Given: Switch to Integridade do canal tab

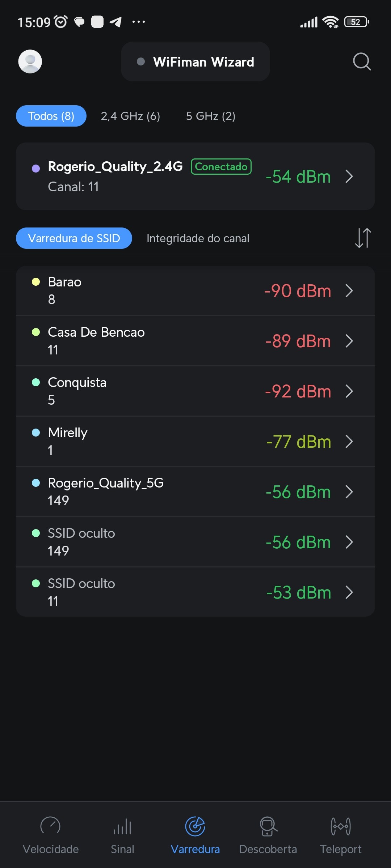Looking at the screenshot, I should click(198, 238).
